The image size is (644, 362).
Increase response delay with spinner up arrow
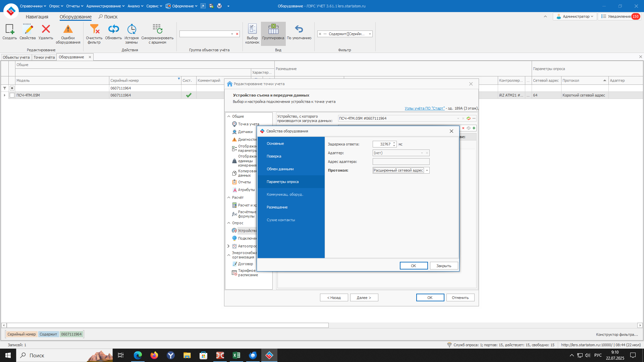(x=394, y=143)
